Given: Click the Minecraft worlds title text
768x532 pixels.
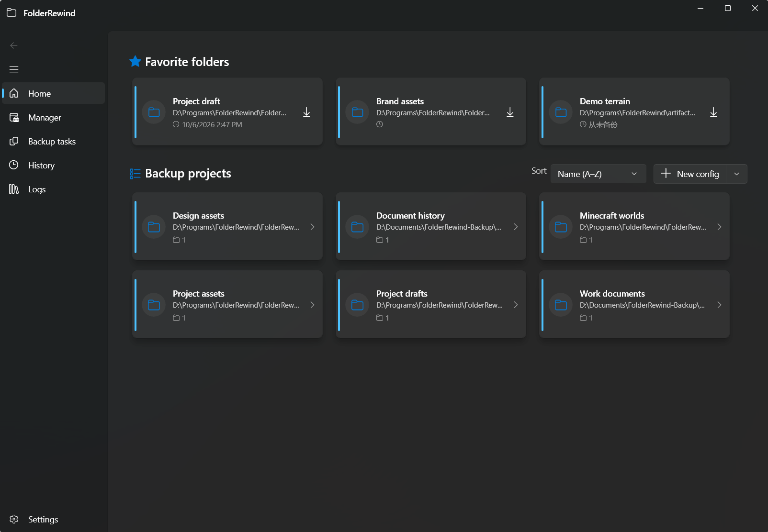Looking at the screenshot, I should click(612, 216).
